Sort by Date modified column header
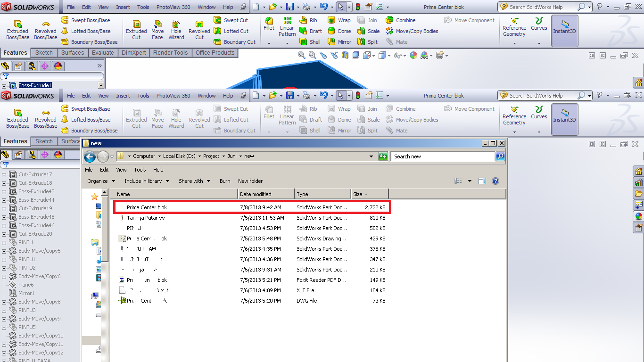This screenshot has width=644, height=362. [x=266, y=194]
